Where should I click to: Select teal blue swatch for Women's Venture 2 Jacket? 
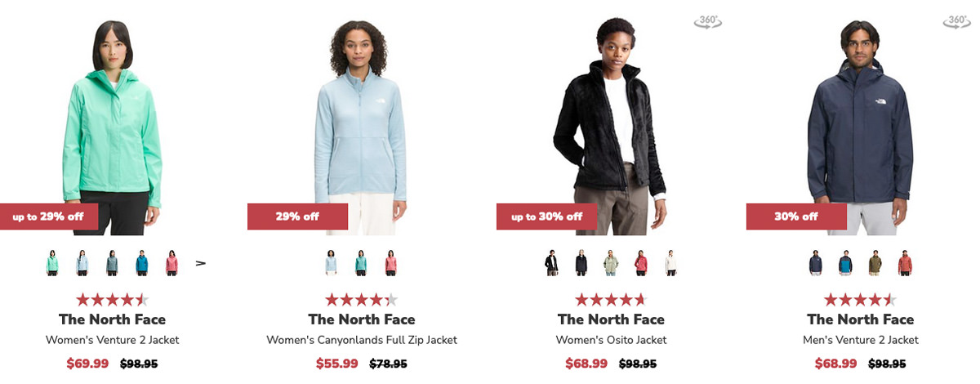click(x=142, y=263)
